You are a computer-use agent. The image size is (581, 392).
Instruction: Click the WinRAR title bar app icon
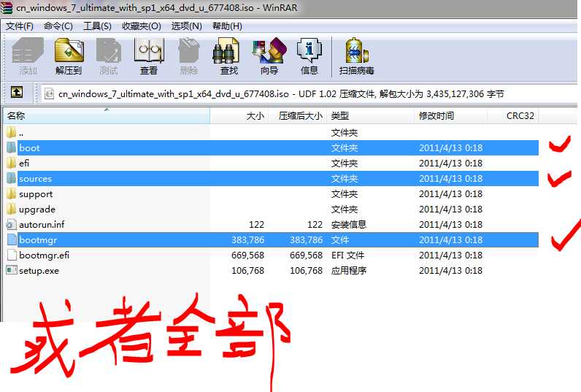[6, 8]
